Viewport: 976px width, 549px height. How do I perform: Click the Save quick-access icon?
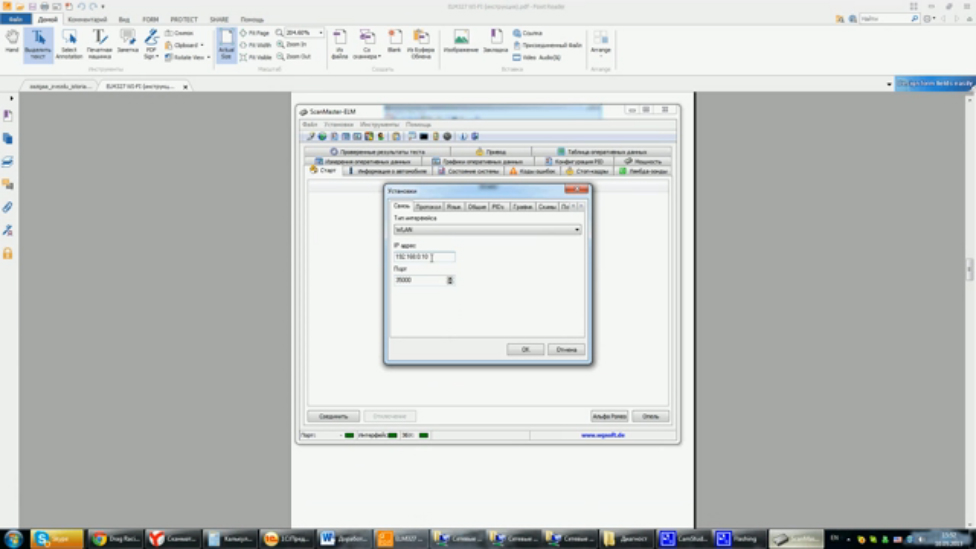point(32,6)
